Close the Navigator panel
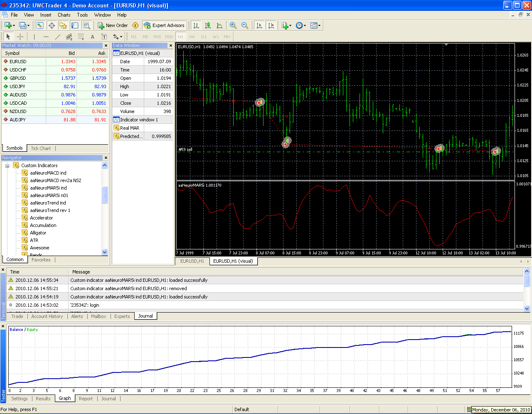532x414 pixels. [x=106, y=158]
